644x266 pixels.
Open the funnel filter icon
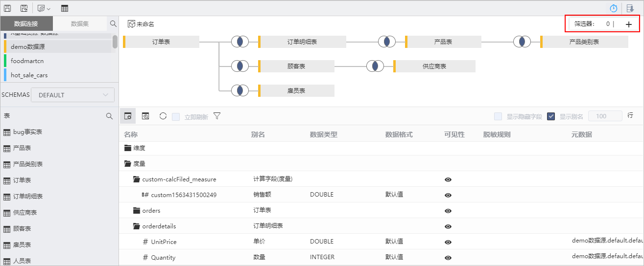(x=217, y=116)
